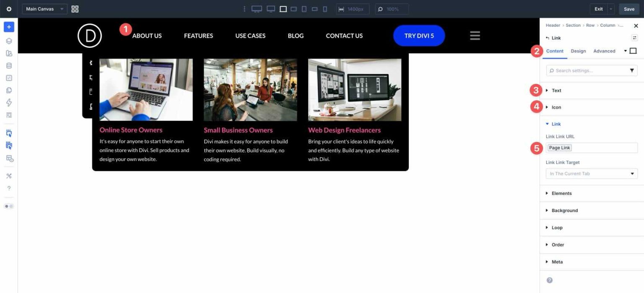Click the TRY DIVI 5 button
Viewport: 644px width, 293px height.
point(419,36)
